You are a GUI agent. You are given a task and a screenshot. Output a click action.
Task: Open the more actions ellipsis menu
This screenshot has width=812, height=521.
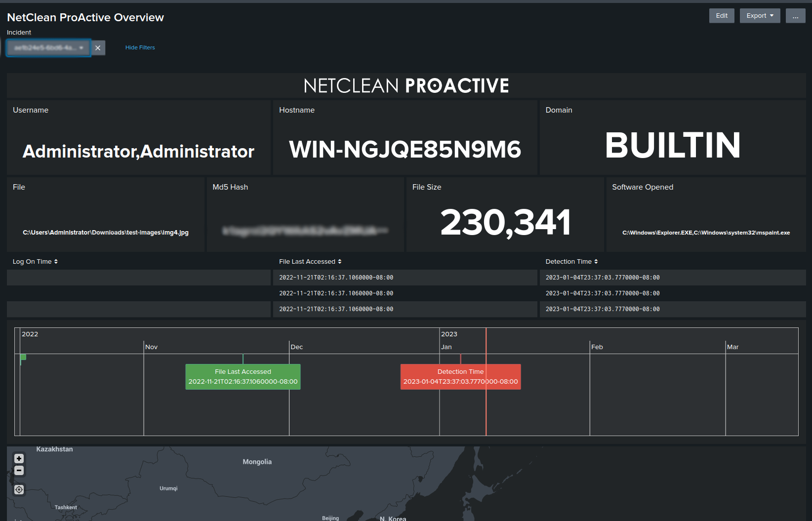click(x=795, y=16)
